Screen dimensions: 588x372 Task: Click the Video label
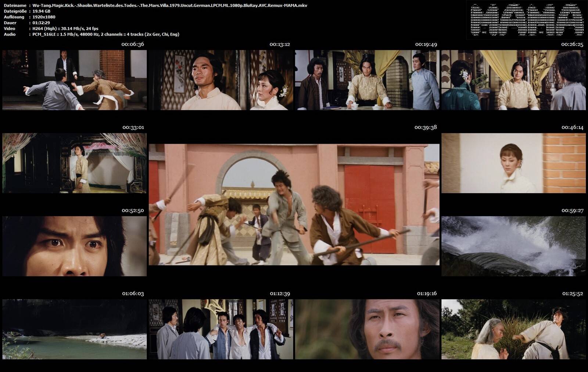tap(10, 29)
